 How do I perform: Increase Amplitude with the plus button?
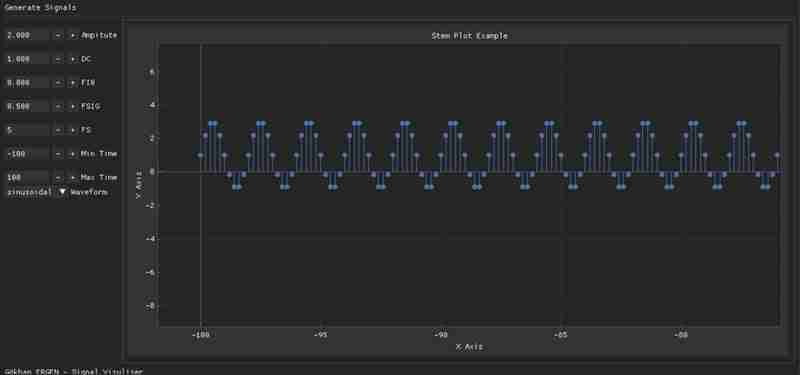point(72,35)
